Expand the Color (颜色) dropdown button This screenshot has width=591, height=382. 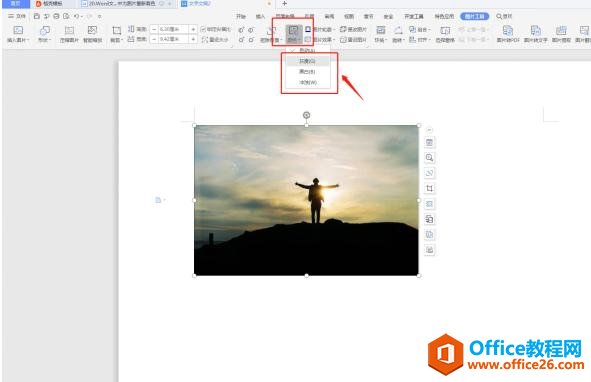coord(294,34)
